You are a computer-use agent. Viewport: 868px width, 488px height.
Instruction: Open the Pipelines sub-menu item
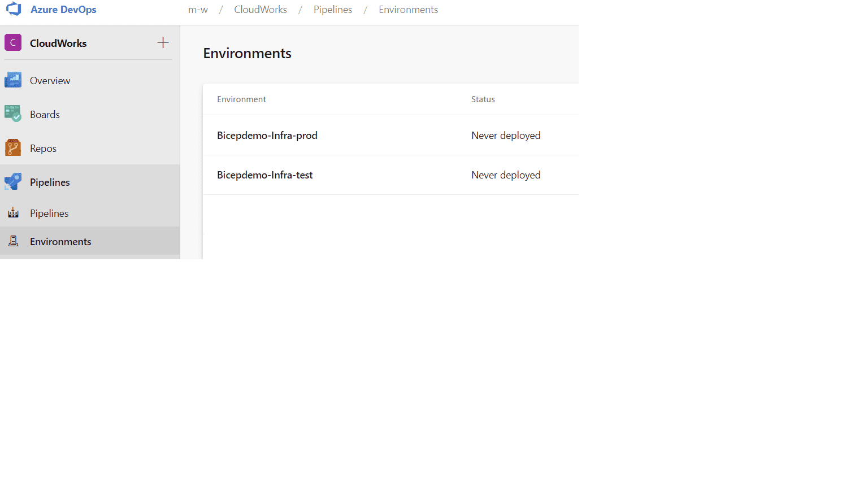(49, 213)
